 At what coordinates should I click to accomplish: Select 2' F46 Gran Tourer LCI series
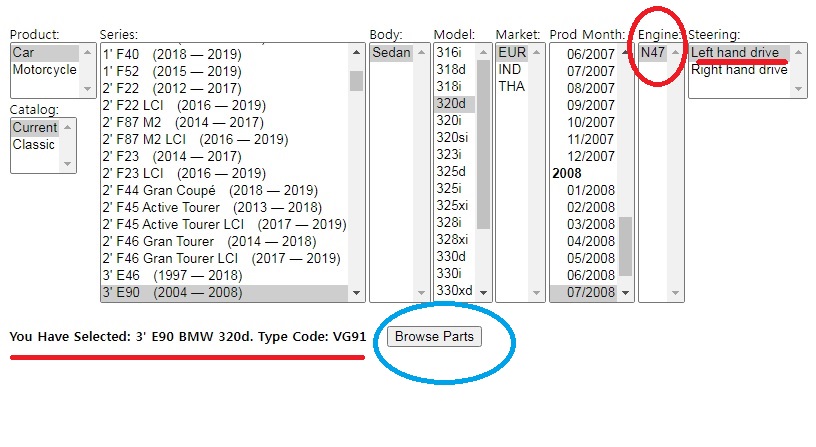tap(225, 259)
